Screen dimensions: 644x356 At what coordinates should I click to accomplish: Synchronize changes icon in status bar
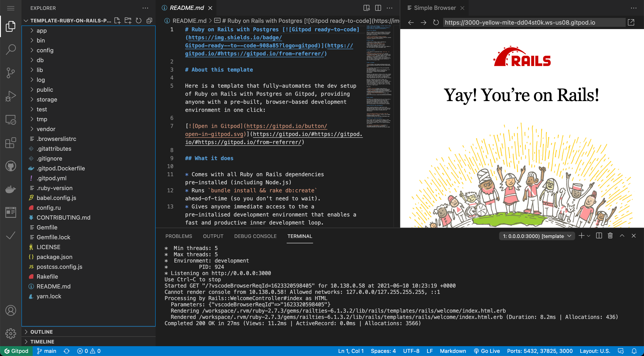66,351
